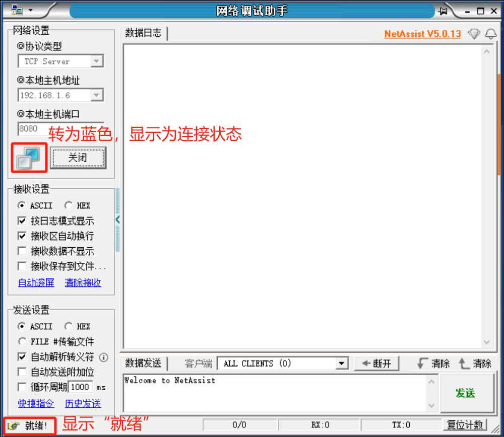
Task: Click the data log scrollbar down arrow
Action: (x=487, y=342)
